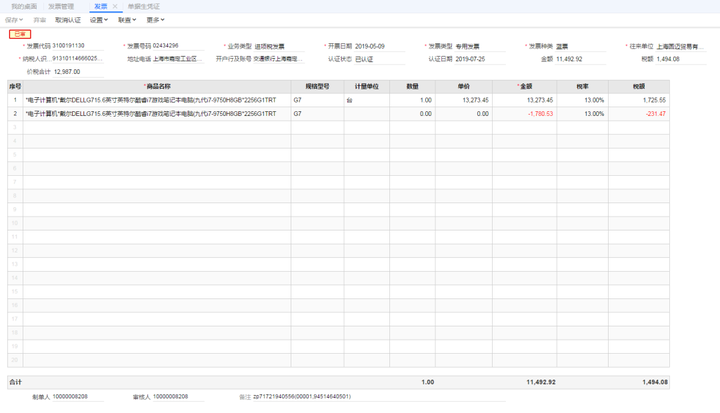Click the 备注 remarks field
Viewport: 720px width, 413px height.
click(x=379, y=397)
